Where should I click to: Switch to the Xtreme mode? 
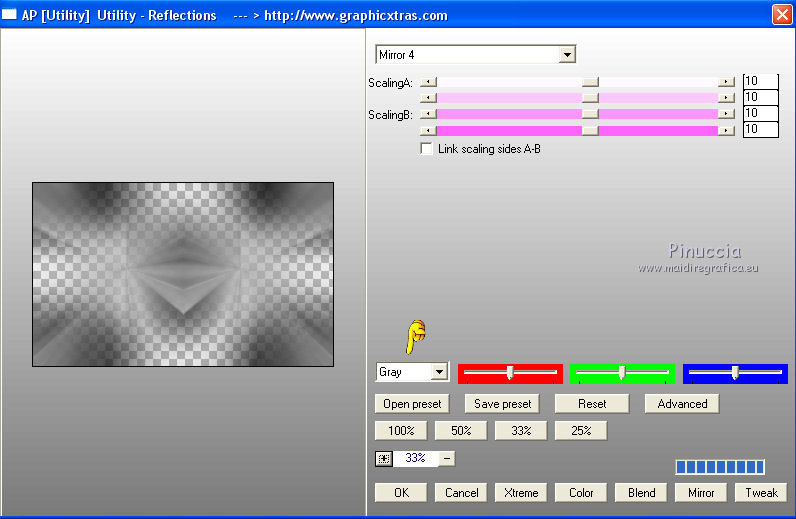click(521, 493)
